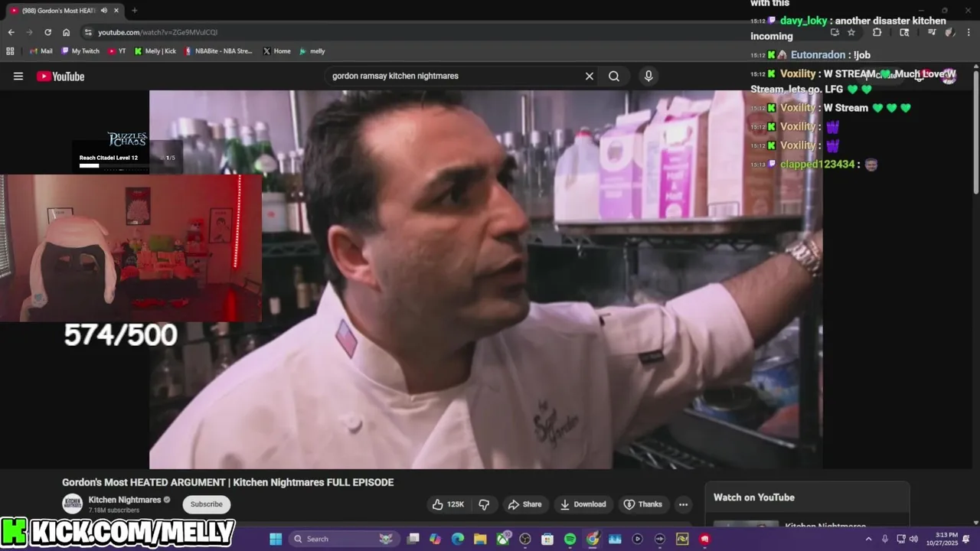Screen dimensions: 980x551
Task: Like the video with 125K thumbs up
Action: (x=448, y=504)
